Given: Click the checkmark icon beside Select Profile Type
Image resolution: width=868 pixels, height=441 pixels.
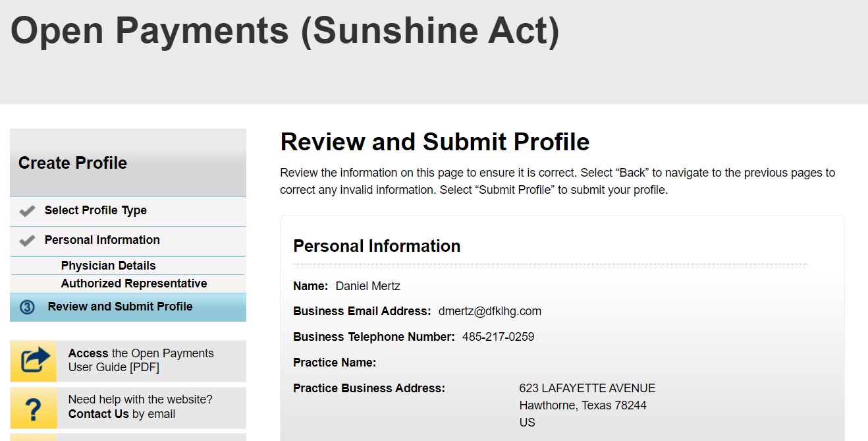Looking at the screenshot, I should coord(27,211).
